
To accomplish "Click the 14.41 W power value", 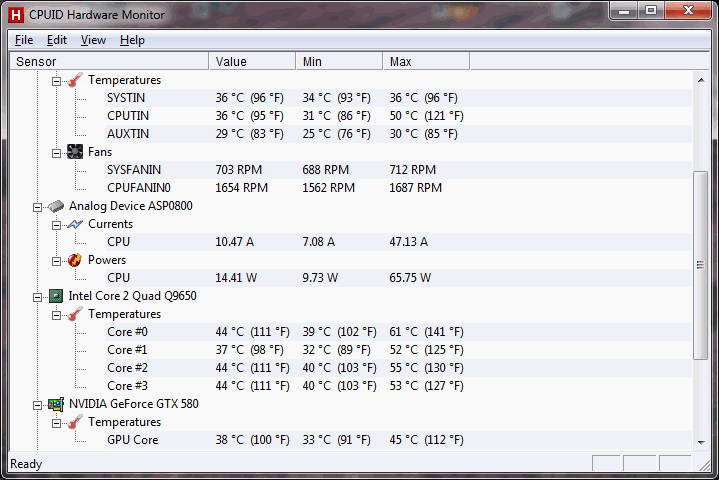I will [x=236, y=278].
